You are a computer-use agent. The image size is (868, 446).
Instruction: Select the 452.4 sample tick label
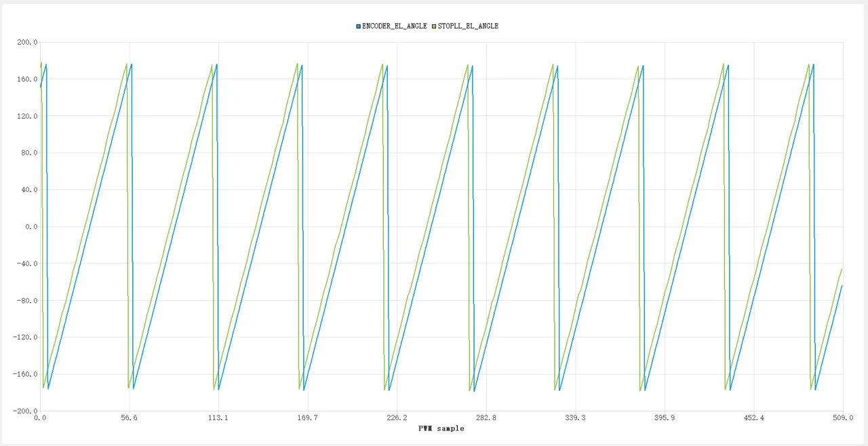point(753,418)
